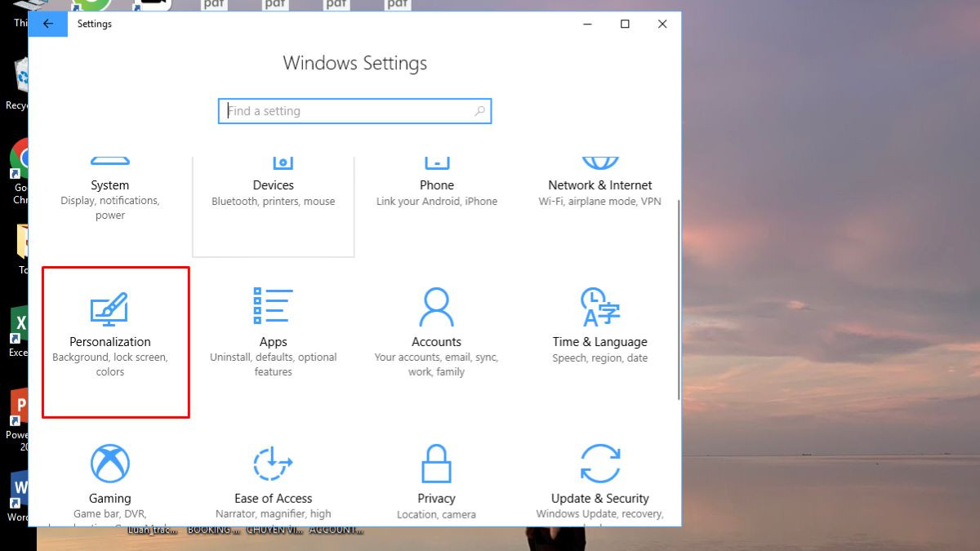Open the Apps settings icon
The image size is (980, 551).
pyautogui.click(x=273, y=306)
